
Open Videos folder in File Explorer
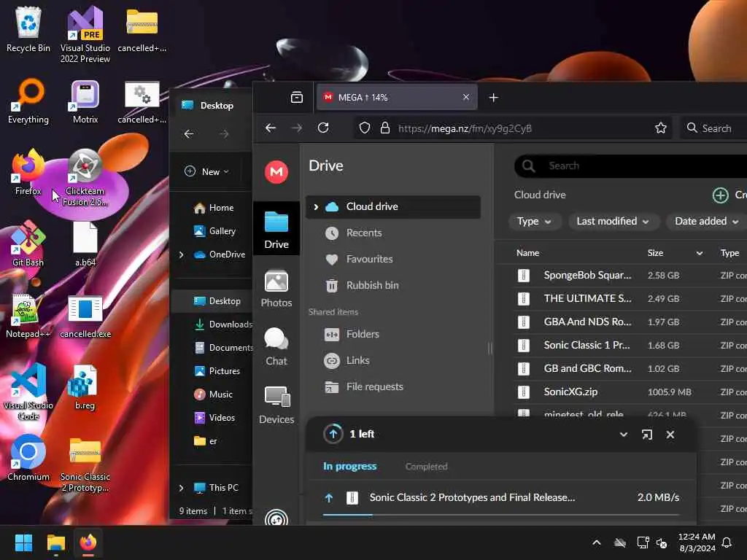coord(214,418)
